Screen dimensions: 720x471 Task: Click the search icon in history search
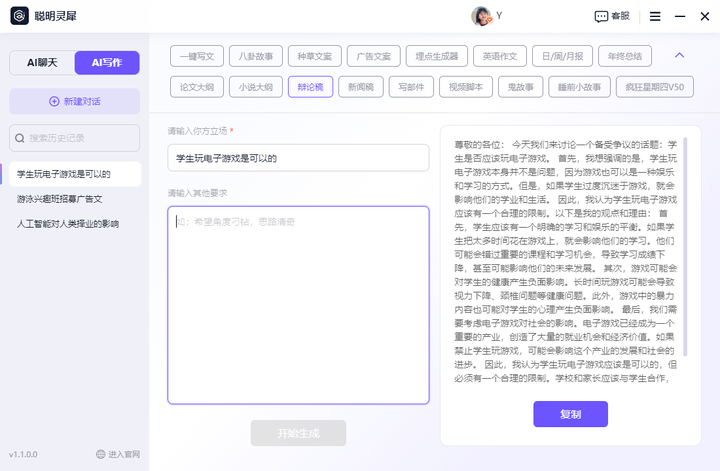(x=20, y=138)
